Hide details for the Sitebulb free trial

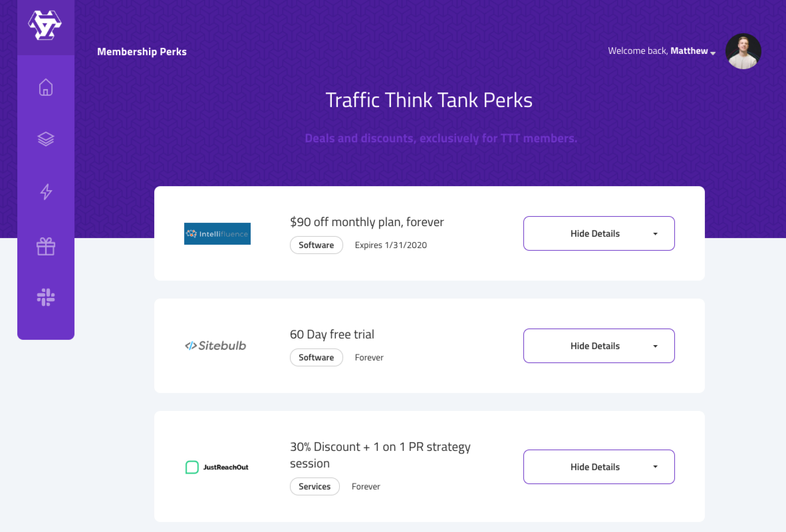(595, 346)
